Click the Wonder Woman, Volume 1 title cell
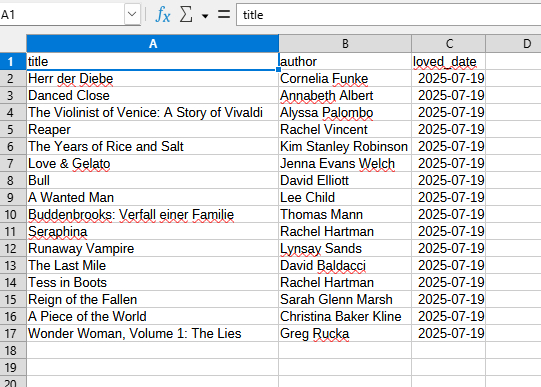 pyautogui.click(x=153, y=333)
